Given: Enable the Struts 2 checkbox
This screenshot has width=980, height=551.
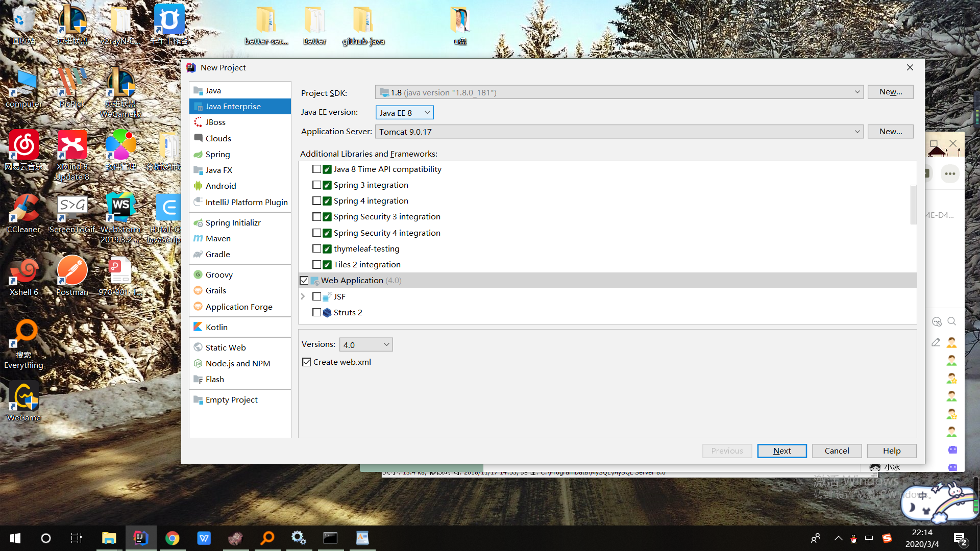Looking at the screenshot, I should coord(316,312).
